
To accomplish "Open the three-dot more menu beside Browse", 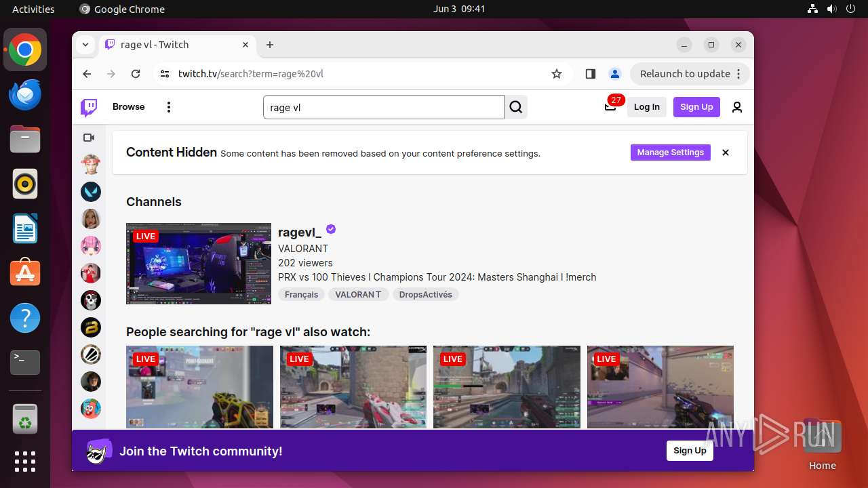I will coord(169,107).
